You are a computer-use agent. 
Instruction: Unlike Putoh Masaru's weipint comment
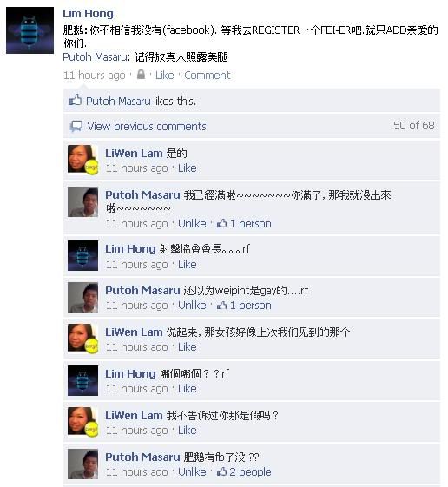point(192,306)
